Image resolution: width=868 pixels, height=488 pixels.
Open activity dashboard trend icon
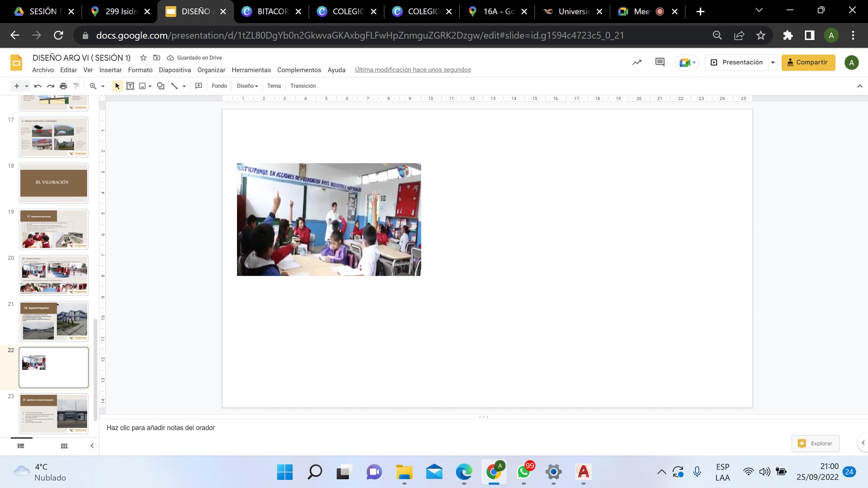[x=637, y=62]
